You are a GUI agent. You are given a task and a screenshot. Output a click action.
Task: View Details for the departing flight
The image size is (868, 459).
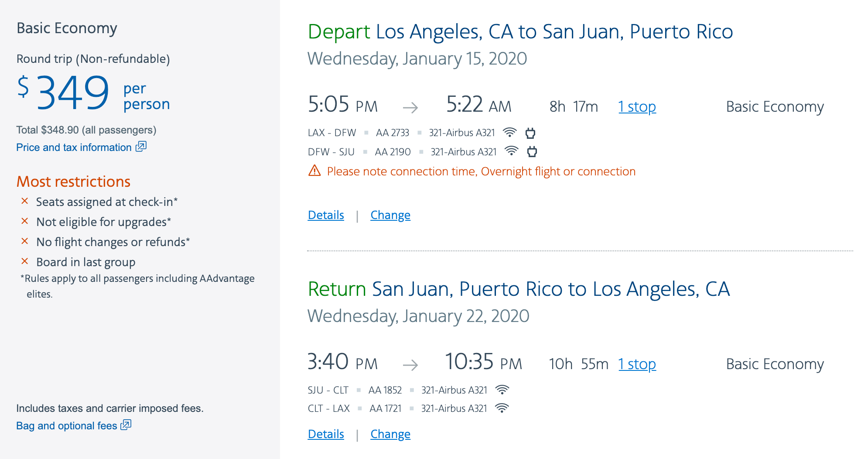(x=326, y=215)
